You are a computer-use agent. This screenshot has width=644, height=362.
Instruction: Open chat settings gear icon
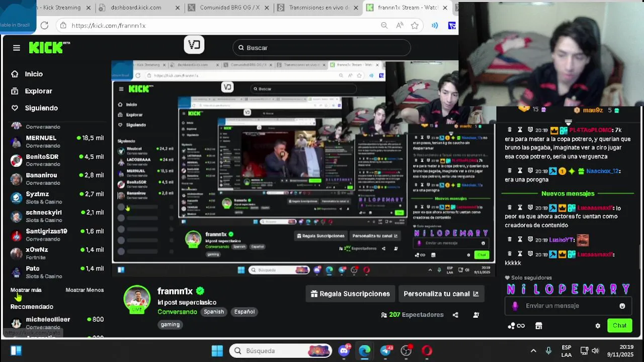tap(598, 326)
